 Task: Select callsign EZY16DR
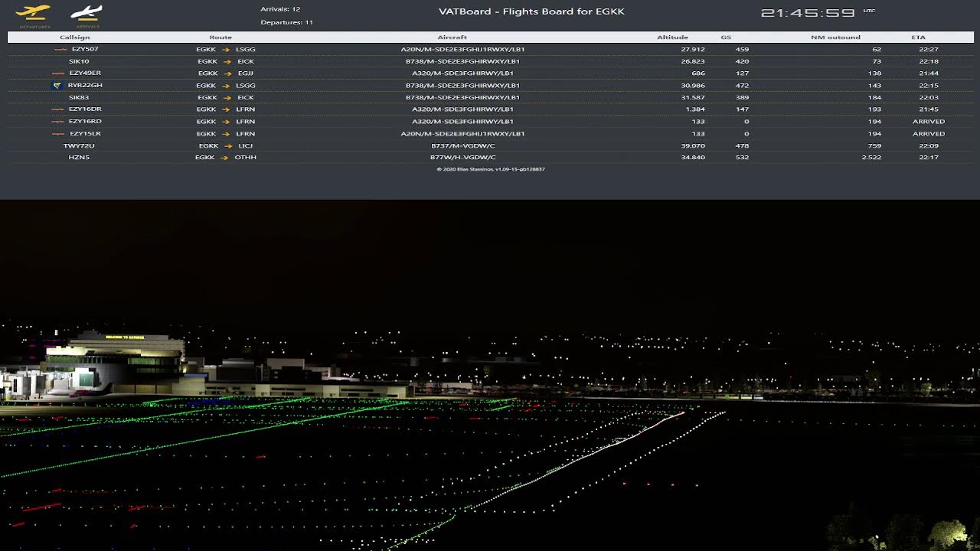coord(85,109)
